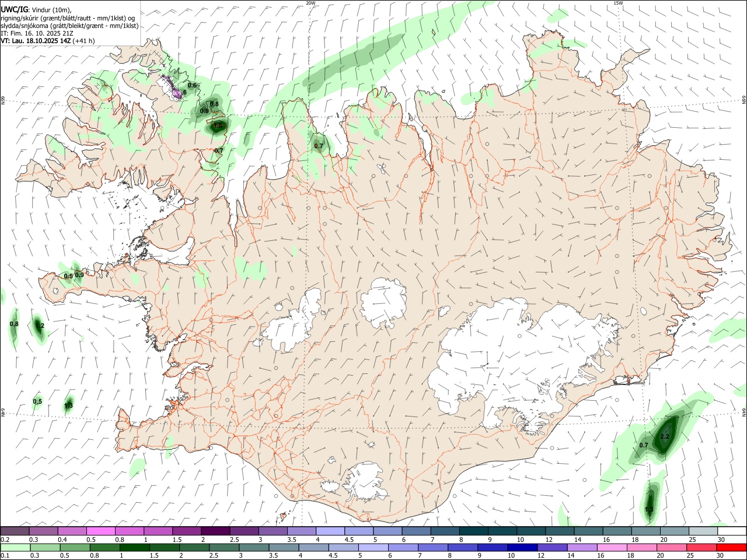Click the '0.2' label on the upper legend row
This screenshot has height=560, width=747.
click(5, 540)
